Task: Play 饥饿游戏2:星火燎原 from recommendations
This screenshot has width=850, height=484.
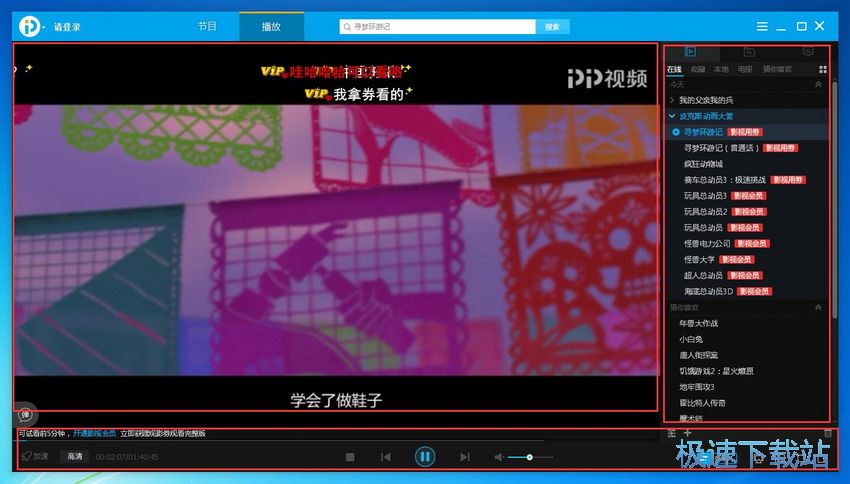Action: pos(716,371)
